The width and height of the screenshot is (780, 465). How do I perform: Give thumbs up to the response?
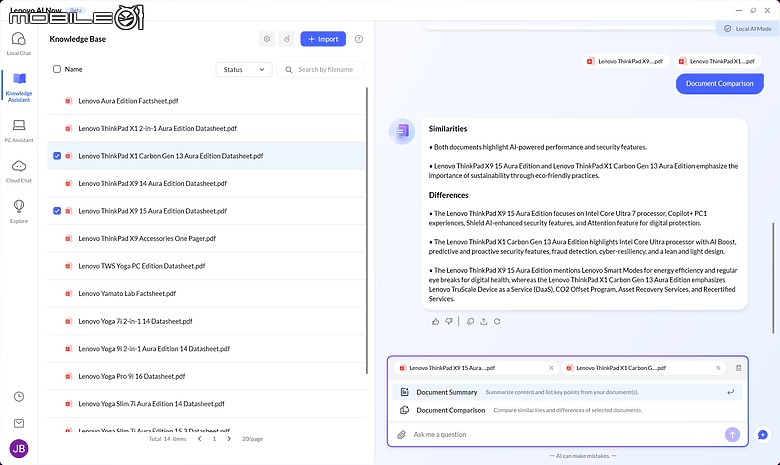click(436, 322)
